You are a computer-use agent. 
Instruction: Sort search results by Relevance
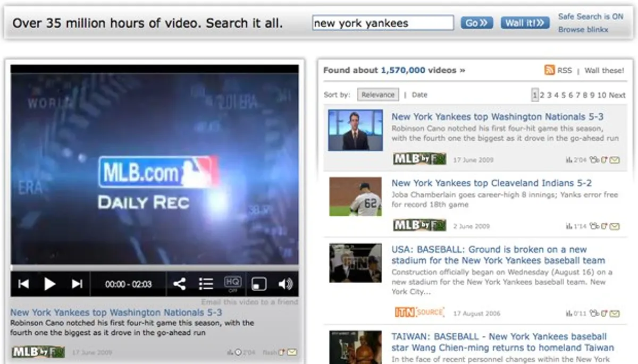[x=377, y=94]
